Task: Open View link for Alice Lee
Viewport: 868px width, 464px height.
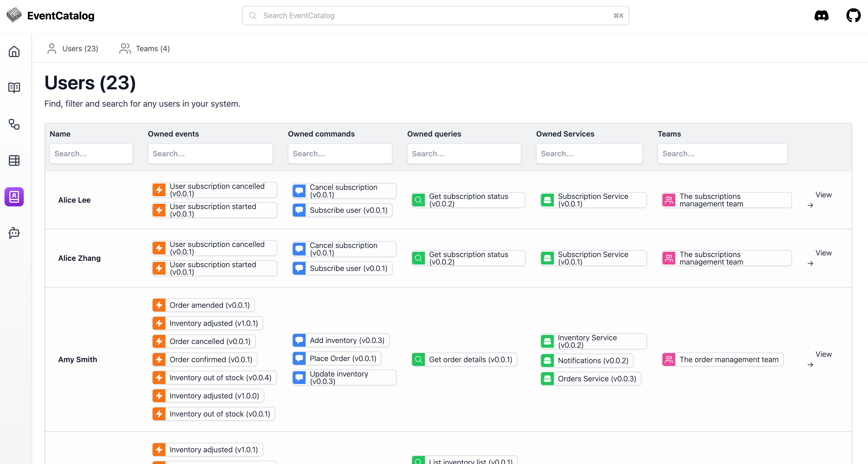Action: pos(823,195)
